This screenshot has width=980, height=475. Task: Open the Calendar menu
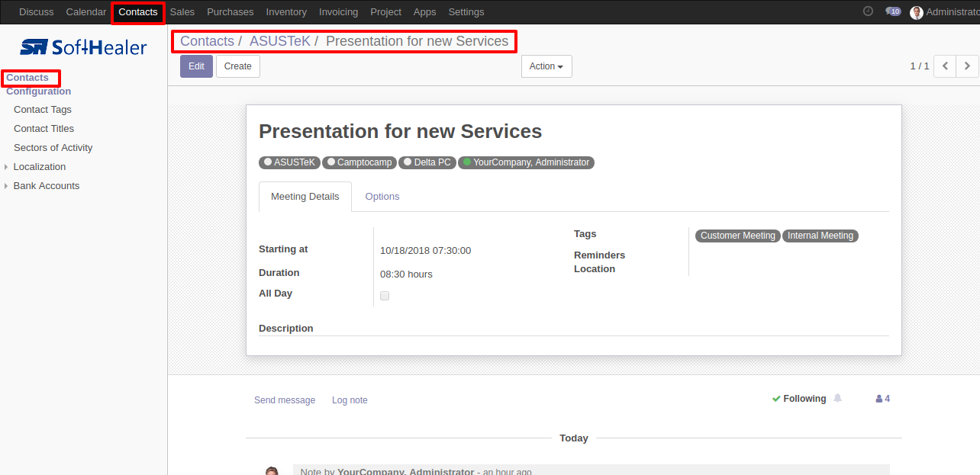point(86,12)
